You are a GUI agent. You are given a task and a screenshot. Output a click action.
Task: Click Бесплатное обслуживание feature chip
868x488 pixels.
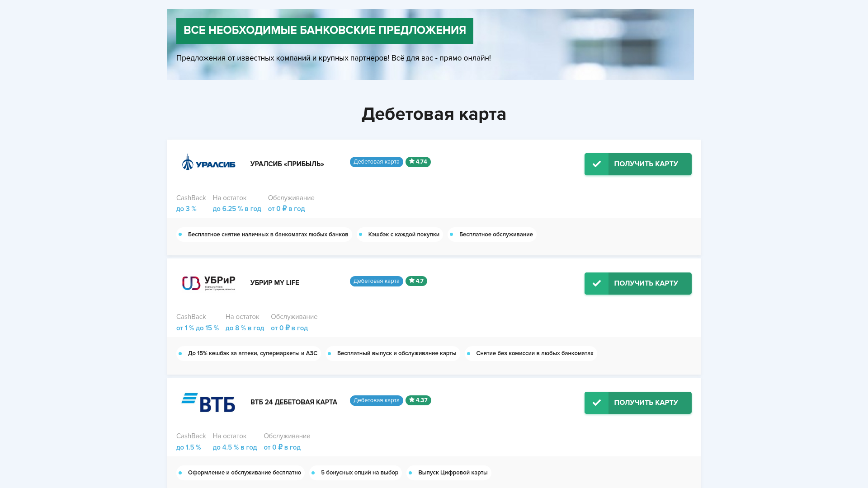pyautogui.click(x=492, y=235)
